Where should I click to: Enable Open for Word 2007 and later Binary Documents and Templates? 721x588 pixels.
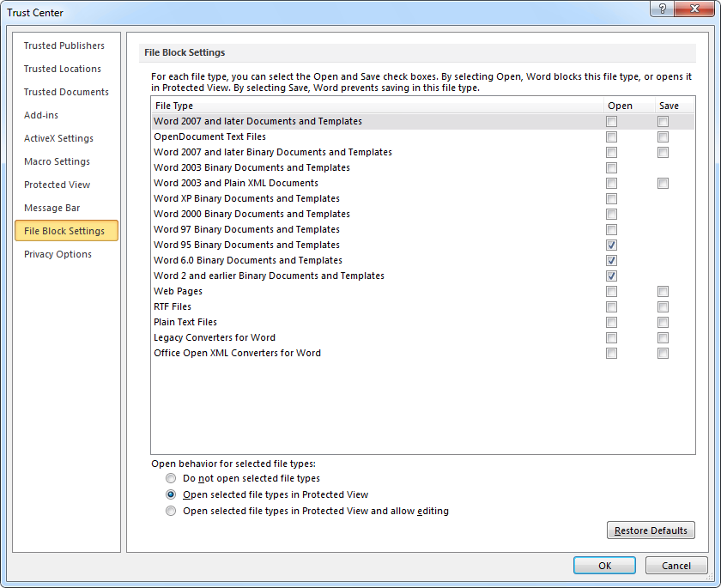click(x=611, y=152)
